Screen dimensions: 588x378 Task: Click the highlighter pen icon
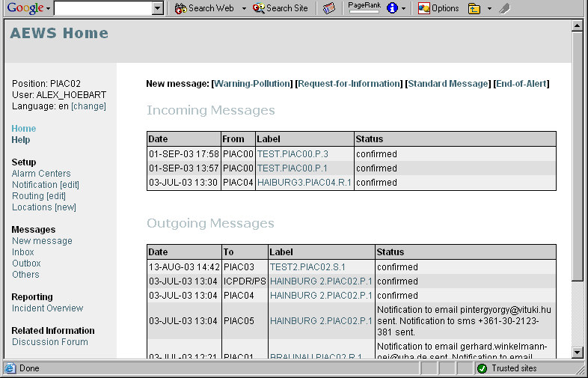(x=505, y=8)
